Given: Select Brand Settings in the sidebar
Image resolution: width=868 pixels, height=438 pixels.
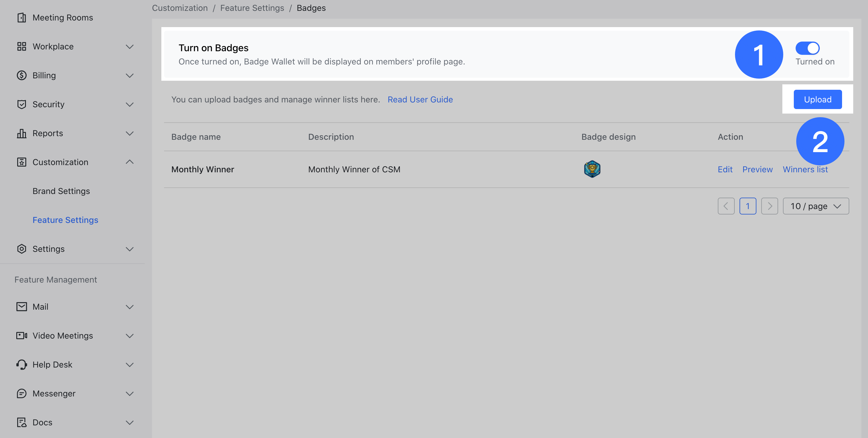Looking at the screenshot, I should point(61,191).
